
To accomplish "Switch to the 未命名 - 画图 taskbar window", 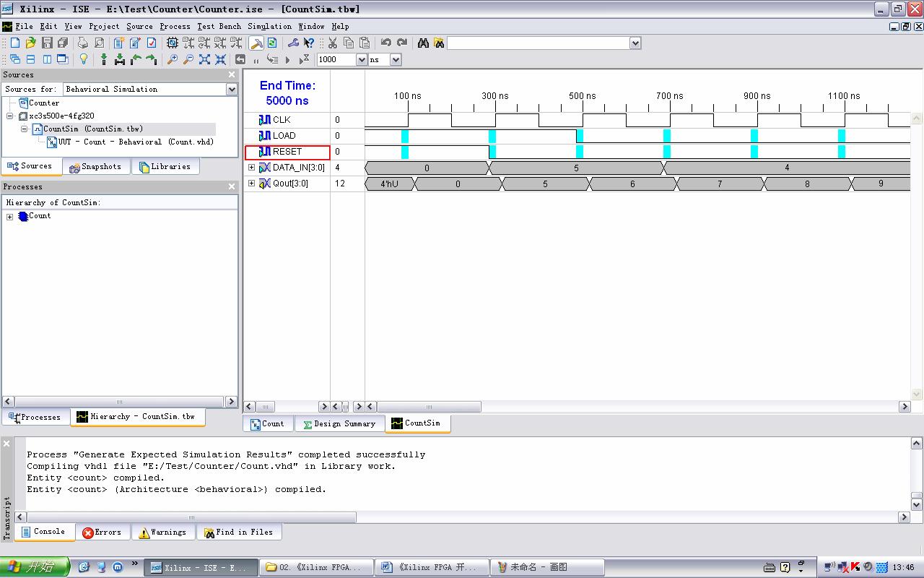I will (x=547, y=568).
